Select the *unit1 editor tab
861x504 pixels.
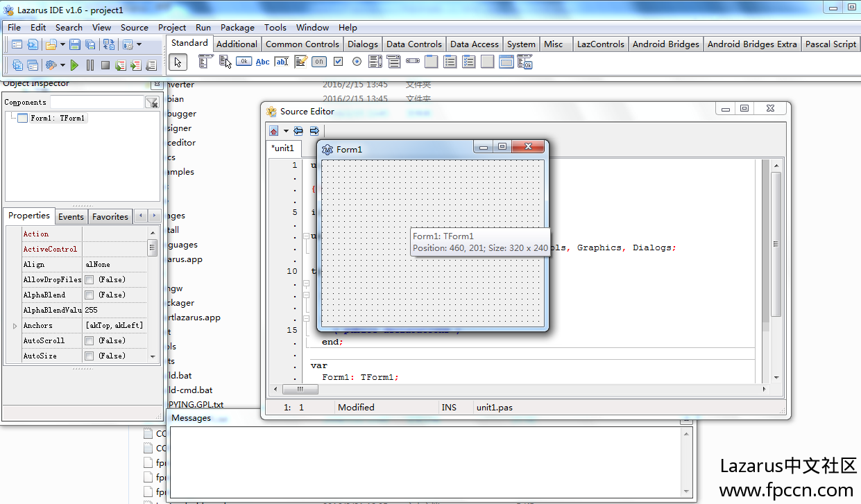pos(283,148)
